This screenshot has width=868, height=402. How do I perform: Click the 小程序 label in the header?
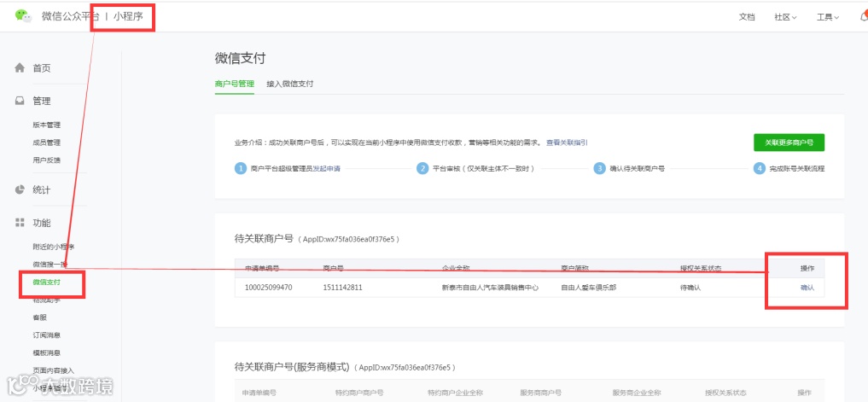pos(128,16)
